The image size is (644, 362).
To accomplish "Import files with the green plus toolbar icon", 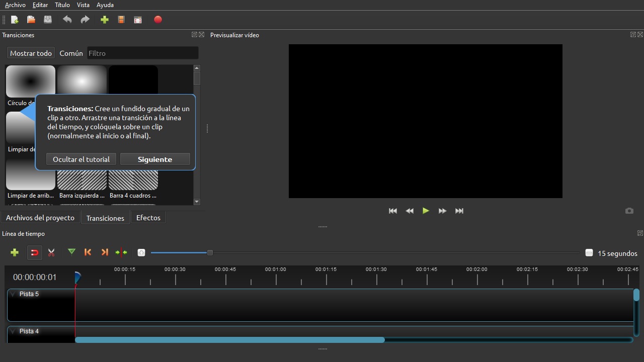I will pos(105,20).
